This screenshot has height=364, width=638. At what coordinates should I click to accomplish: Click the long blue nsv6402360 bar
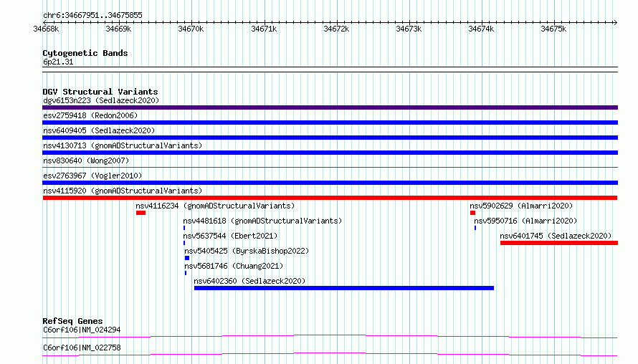click(x=344, y=288)
